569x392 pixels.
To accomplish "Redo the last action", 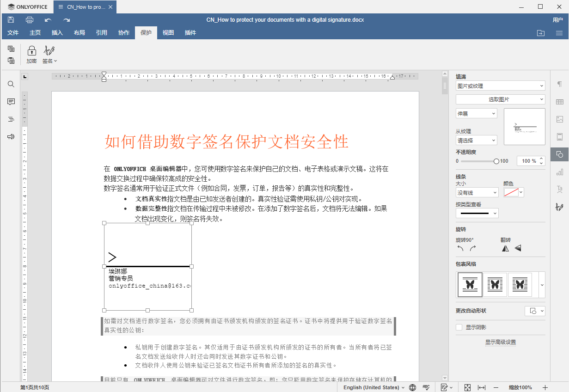I will [67, 20].
